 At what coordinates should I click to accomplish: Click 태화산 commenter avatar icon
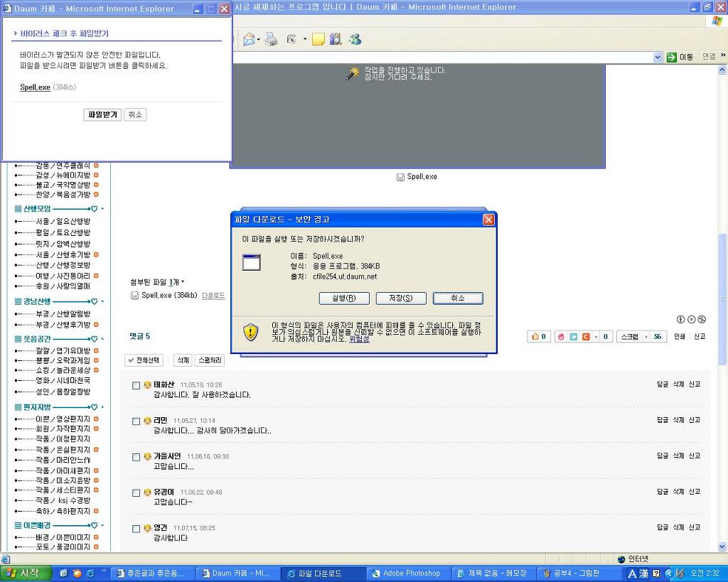coord(147,384)
